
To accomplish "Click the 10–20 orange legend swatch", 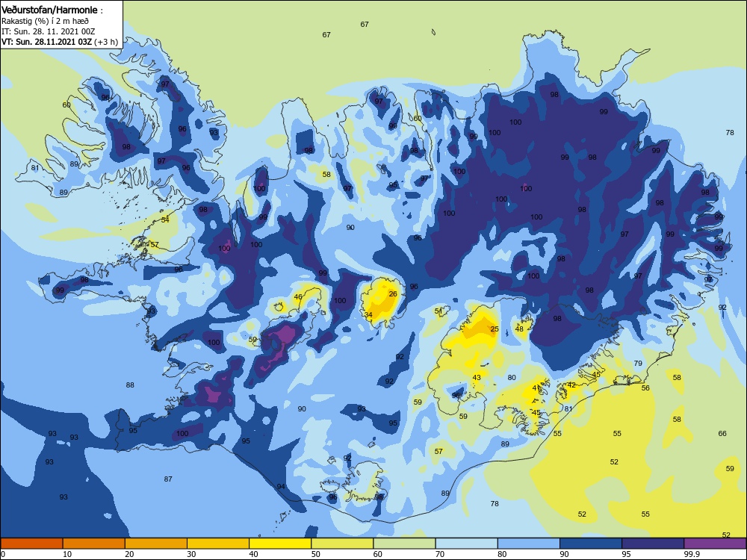I will click(94, 544).
